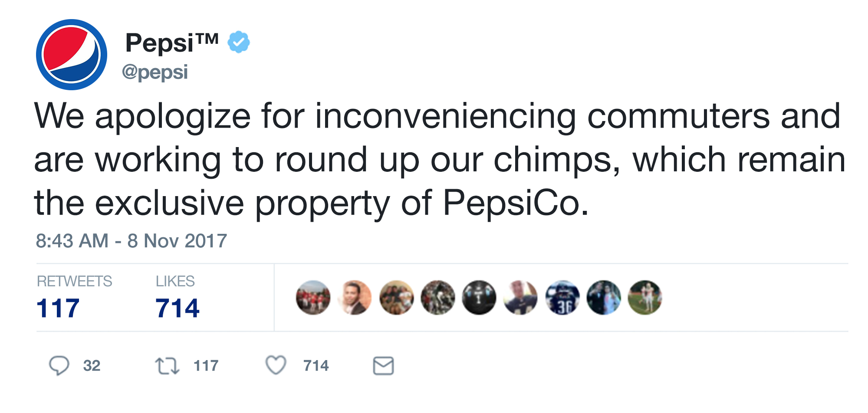Viewport: 868px width, 413px height.
Task: Click the tweet text about chimps
Action: [440, 159]
